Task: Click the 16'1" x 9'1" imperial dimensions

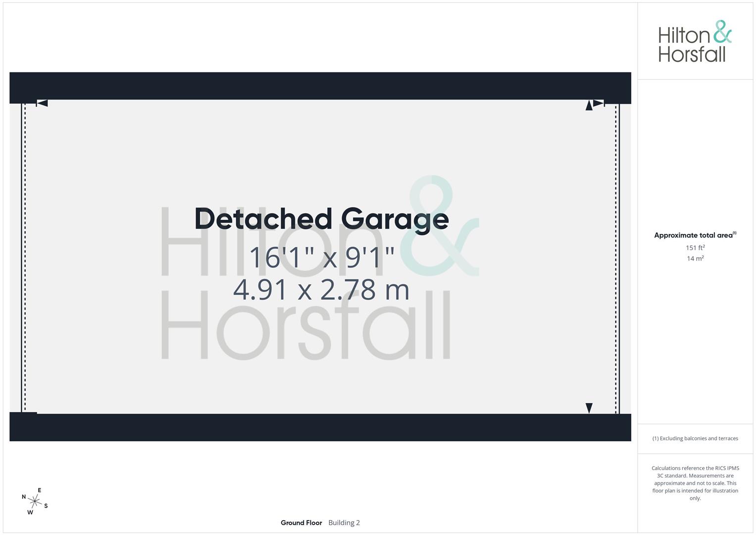Action: click(321, 258)
